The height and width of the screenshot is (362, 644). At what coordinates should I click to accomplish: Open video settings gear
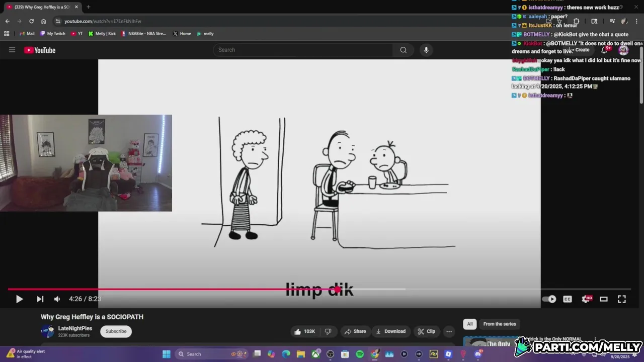click(586, 299)
